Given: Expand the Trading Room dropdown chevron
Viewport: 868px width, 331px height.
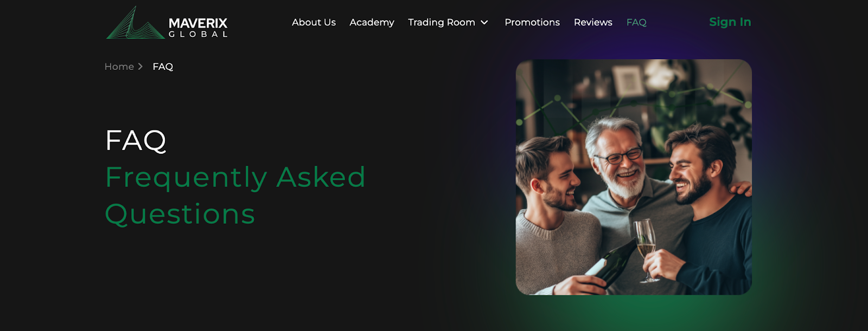Looking at the screenshot, I should click(x=484, y=22).
